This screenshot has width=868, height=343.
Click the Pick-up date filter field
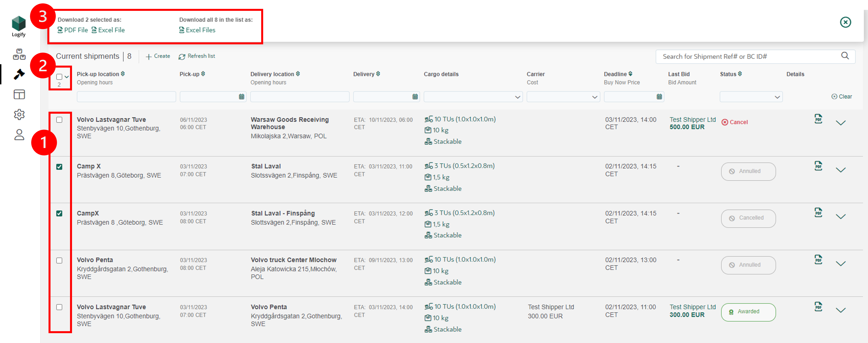coord(213,97)
